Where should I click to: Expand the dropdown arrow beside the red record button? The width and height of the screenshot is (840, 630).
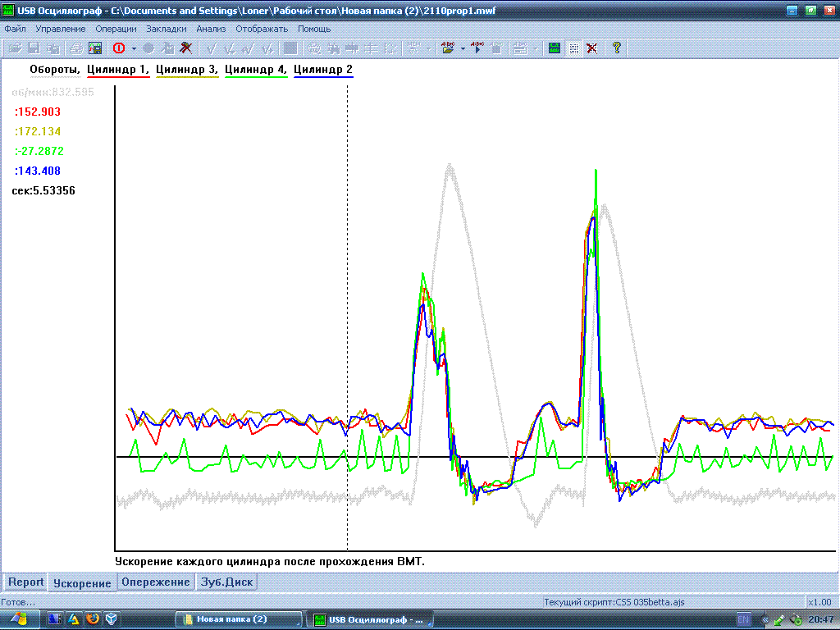click(x=133, y=48)
